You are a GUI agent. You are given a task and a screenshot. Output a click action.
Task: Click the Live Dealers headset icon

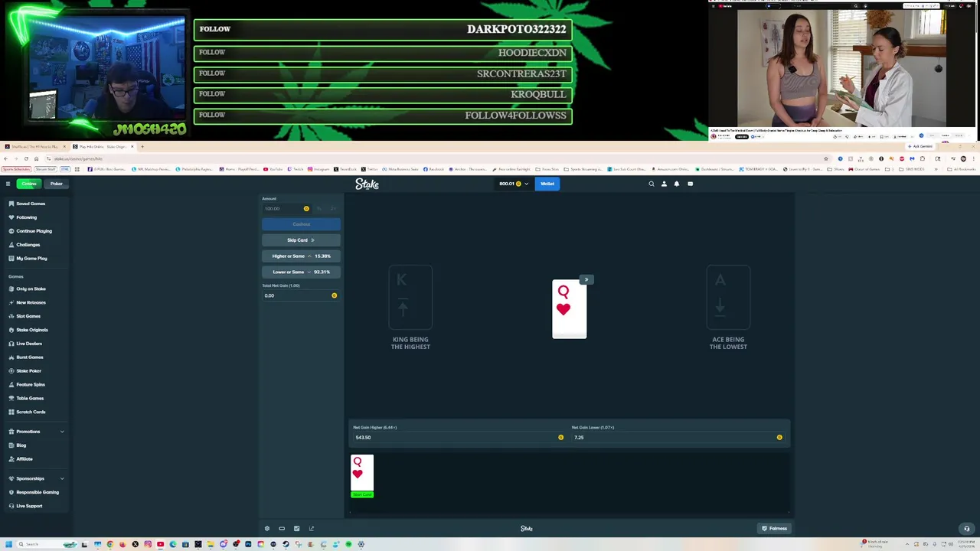11,344
